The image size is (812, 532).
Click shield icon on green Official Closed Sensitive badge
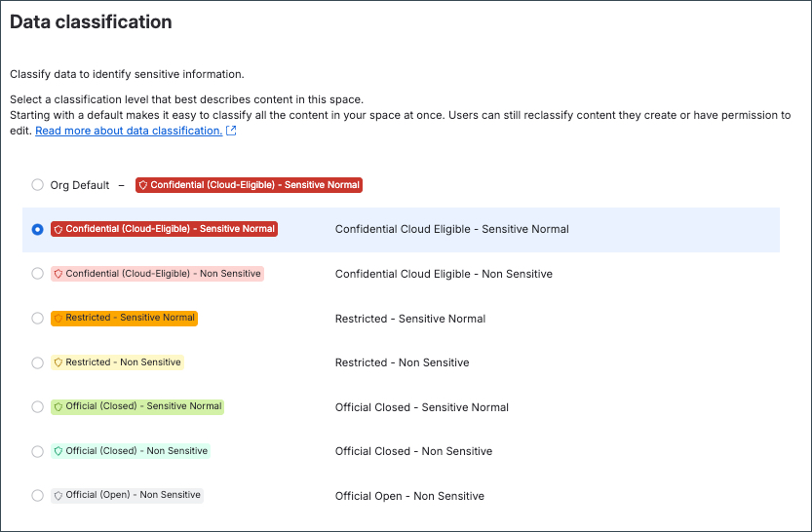58,406
